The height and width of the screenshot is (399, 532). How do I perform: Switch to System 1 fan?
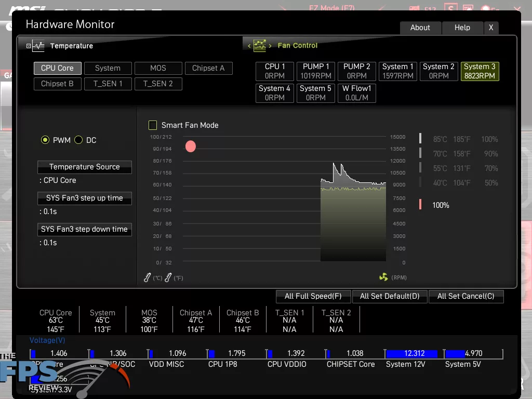click(x=398, y=71)
